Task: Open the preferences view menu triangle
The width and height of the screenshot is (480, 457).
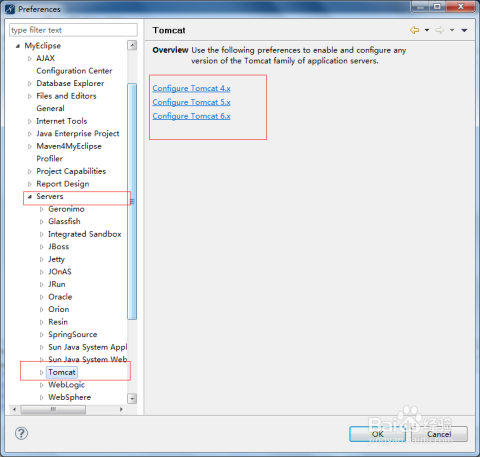Action: click(x=464, y=30)
